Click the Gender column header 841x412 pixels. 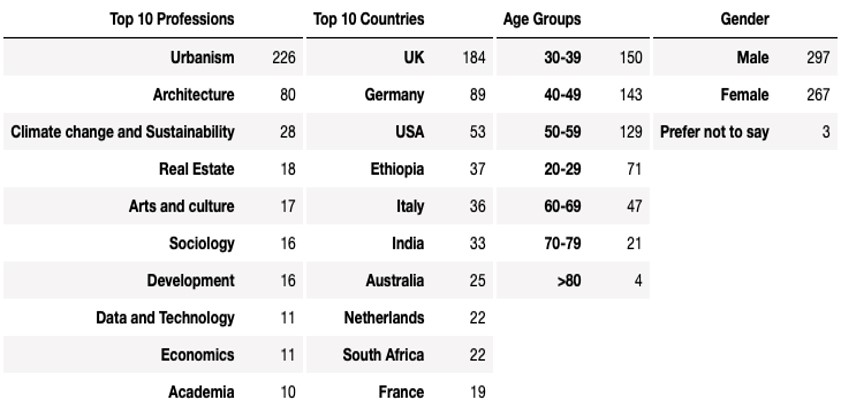tap(745, 19)
